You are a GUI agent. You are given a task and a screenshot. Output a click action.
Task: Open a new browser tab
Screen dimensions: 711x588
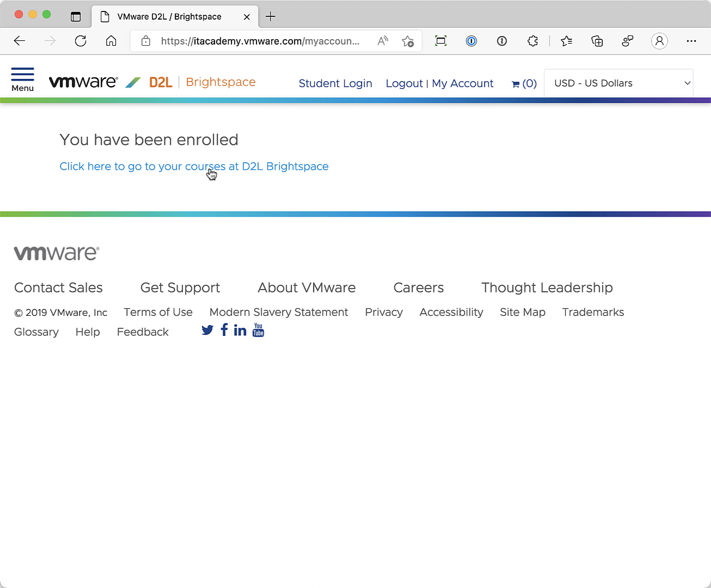point(271,16)
